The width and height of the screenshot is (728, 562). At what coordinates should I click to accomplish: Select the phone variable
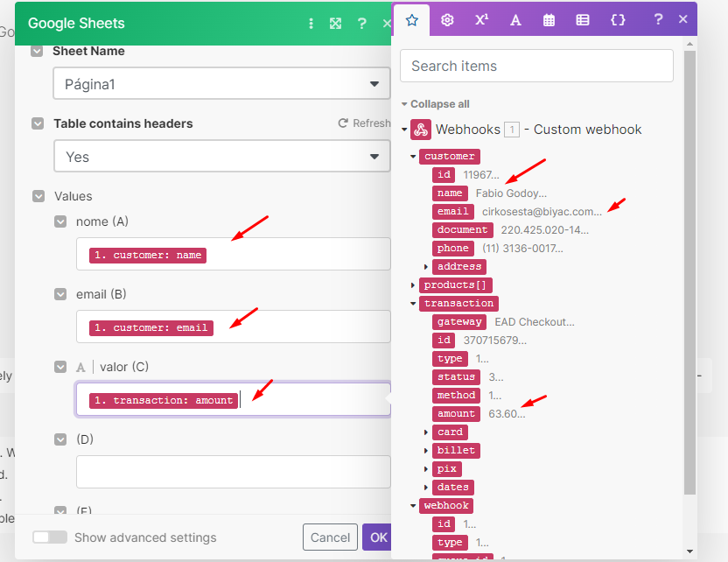click(x=452, y=248)
